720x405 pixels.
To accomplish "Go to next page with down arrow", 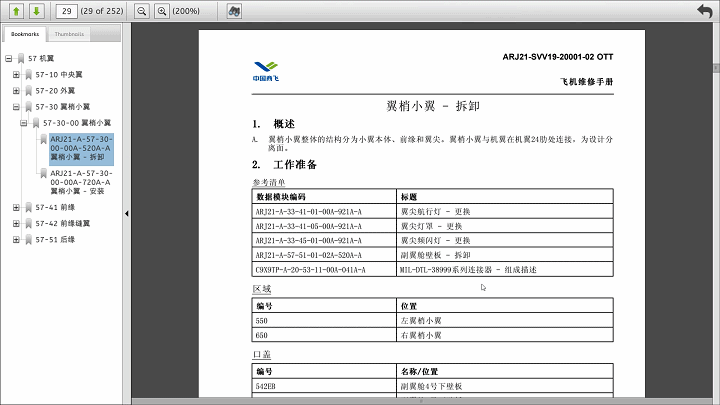I will (x=36, y=11).
